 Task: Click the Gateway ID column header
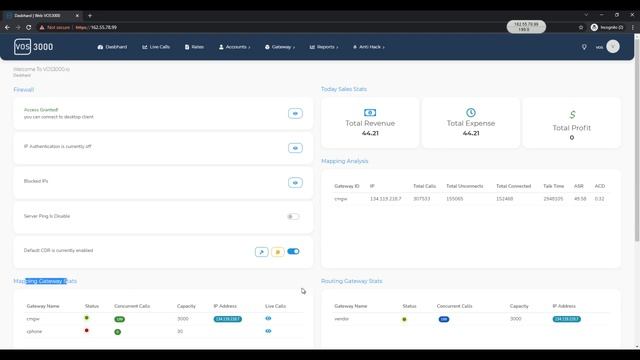(x=347, y=186)
